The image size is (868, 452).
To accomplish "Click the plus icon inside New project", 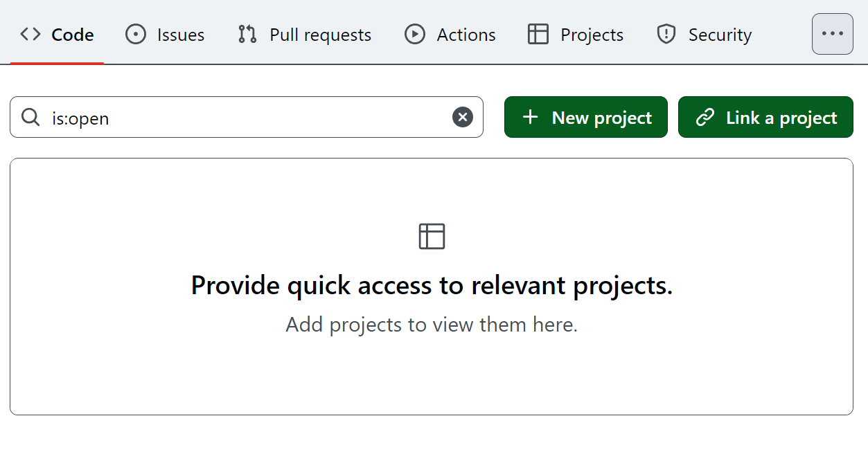I will (530, 117).
